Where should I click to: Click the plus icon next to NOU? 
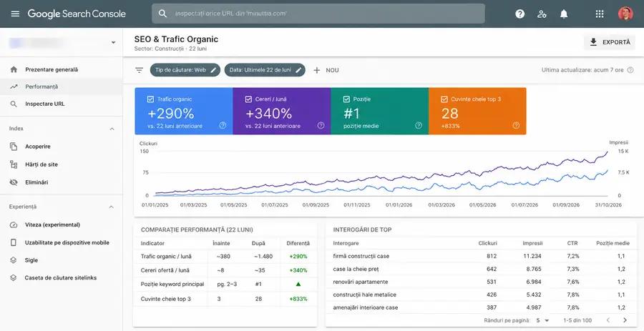tap(317, 70)
